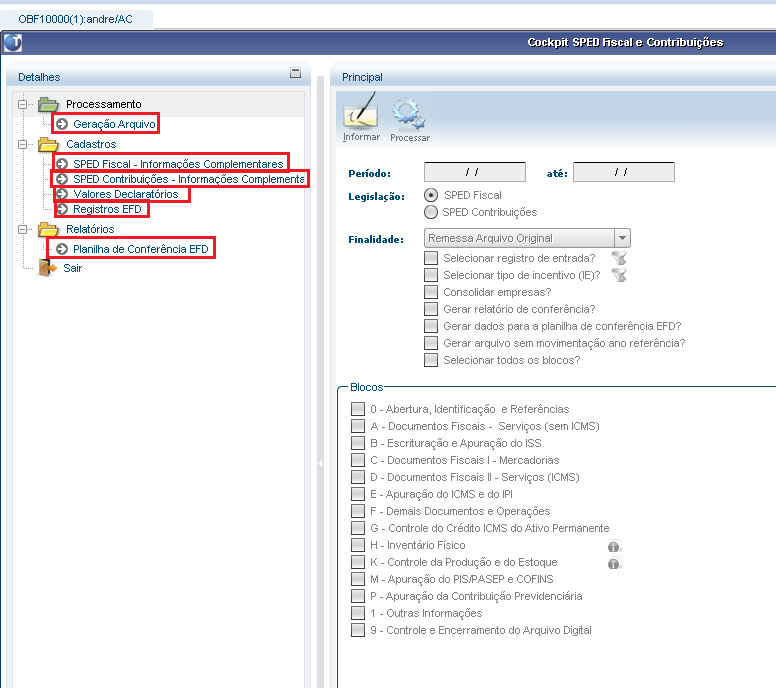Check block G - Controle do Crédito ICMS

[358, 528]
